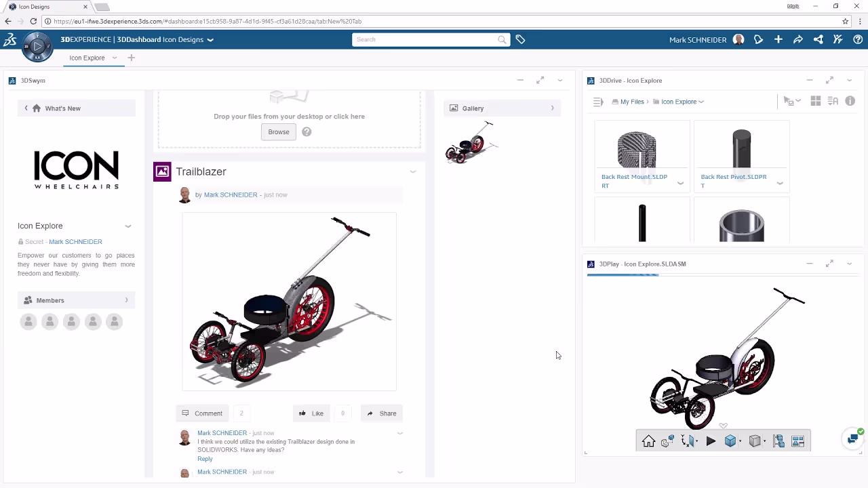Image resolution: width=868 pixels, height=488 pixels.
Task: Click the tag icon beside search
Action: [520, 39]
